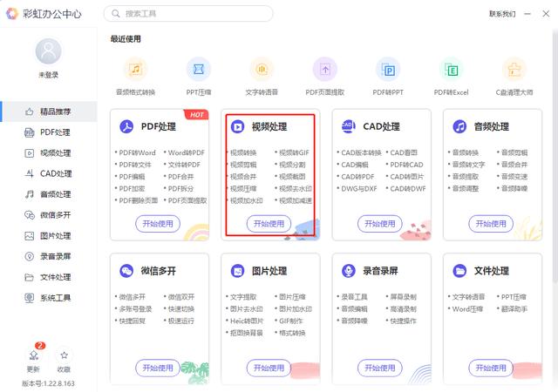Screen dimensions: 558x392
Task: Click the 录音录屏 card microphone icon
Action: tap(349, 271)
